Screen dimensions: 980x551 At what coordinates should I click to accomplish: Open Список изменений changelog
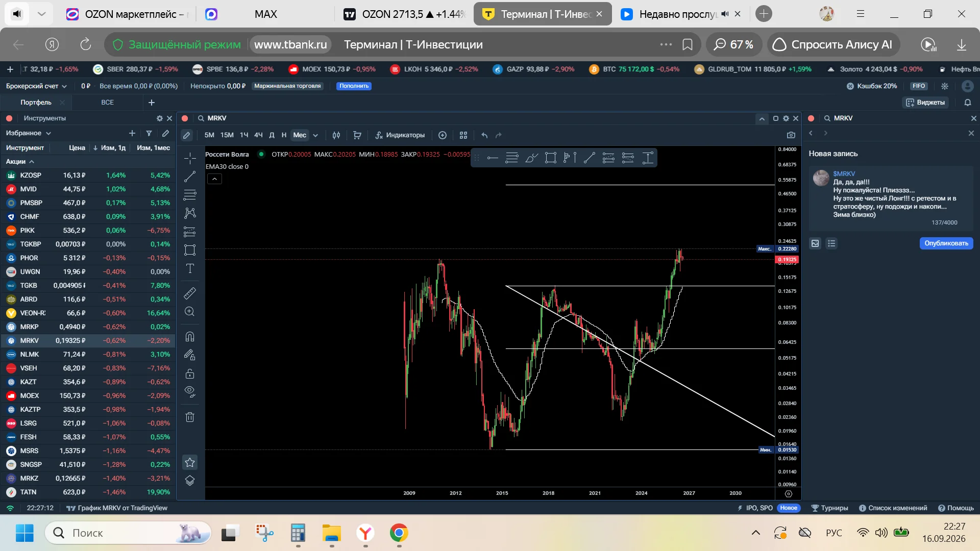[x=893, y=508]
